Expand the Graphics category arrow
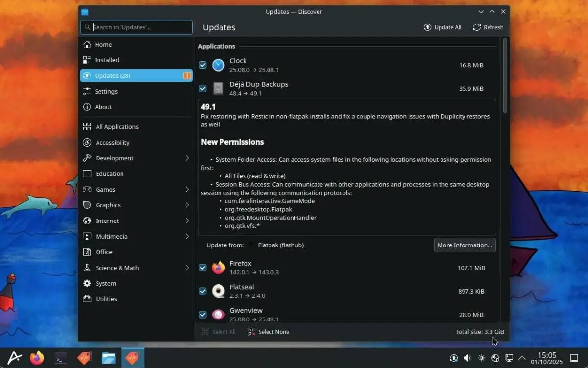The height and width of the screenshot is (368, 588). [187, 205]
